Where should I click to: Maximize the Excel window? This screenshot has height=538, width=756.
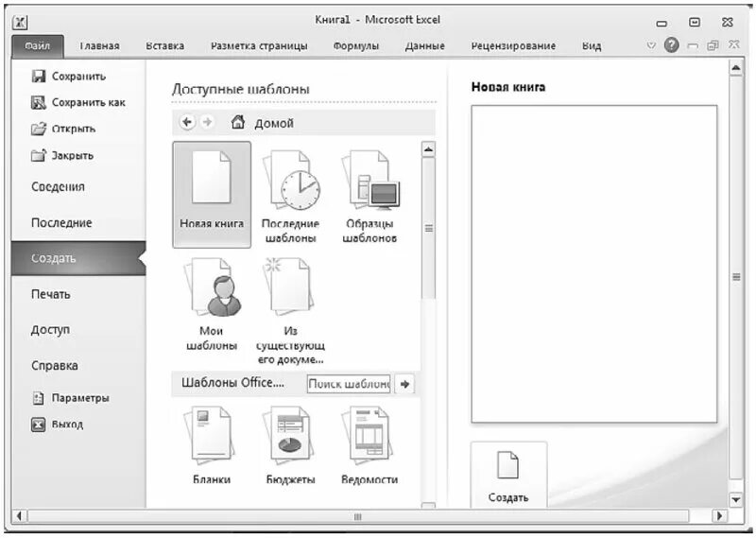pos(695,22)
